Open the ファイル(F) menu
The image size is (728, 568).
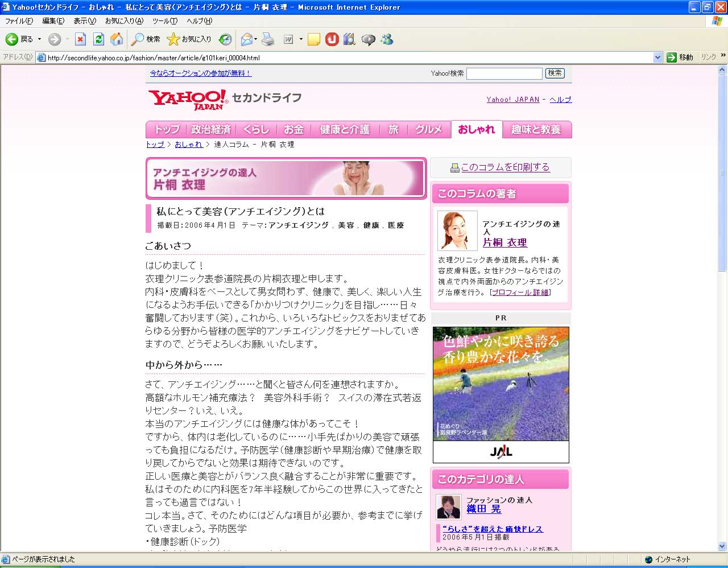click(19, 21)
